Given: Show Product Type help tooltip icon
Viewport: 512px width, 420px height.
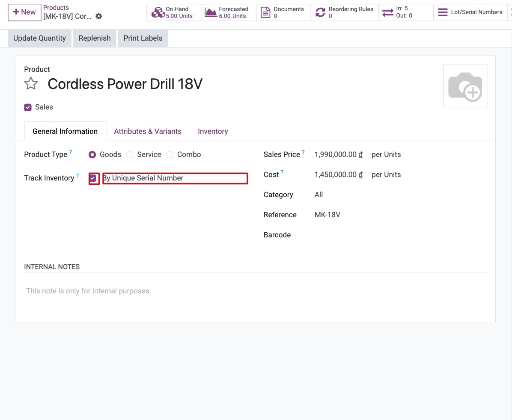Looking at the screenshot, I should [71, 152].
